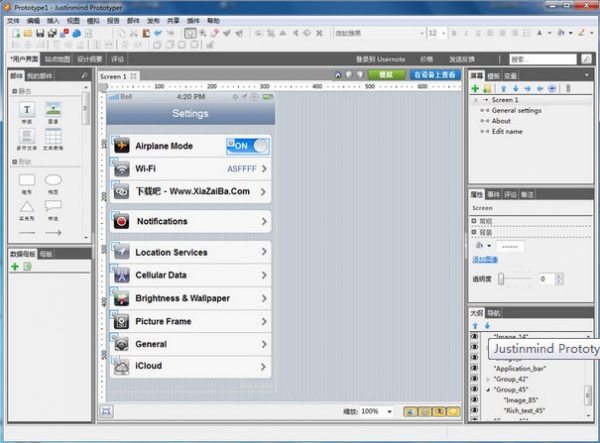Screen dimensions: 600x443
Task: Toggle visibility eye for Image_85 layer
Action: coord(474,399)
